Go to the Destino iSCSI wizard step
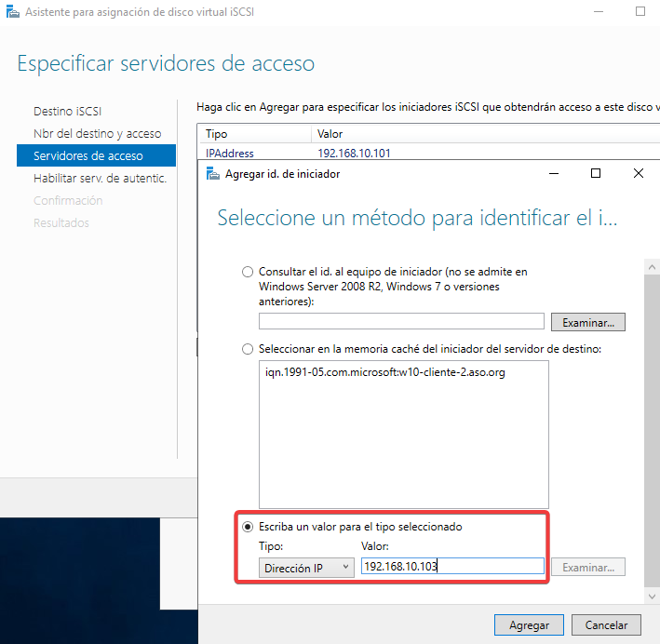Screen dimensions: 660x644 coord(67,112)
